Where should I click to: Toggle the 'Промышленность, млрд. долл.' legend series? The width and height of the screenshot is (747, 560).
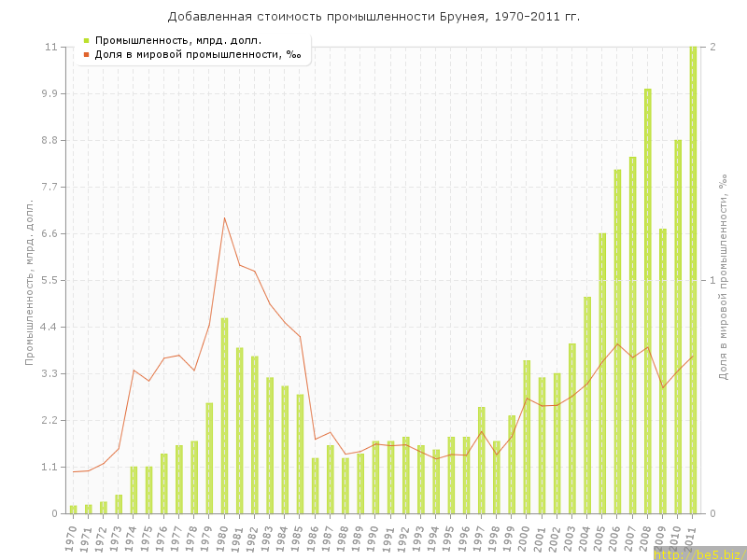coord(177,40)
